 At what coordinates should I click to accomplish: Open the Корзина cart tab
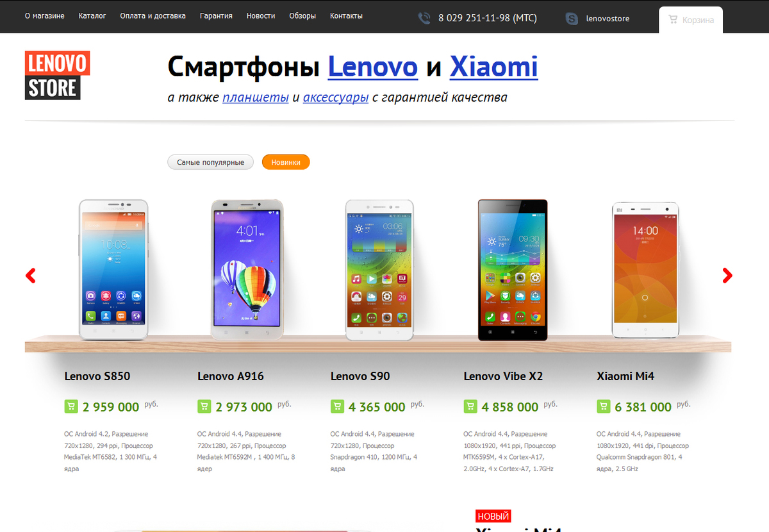click(x=691, y=20)
